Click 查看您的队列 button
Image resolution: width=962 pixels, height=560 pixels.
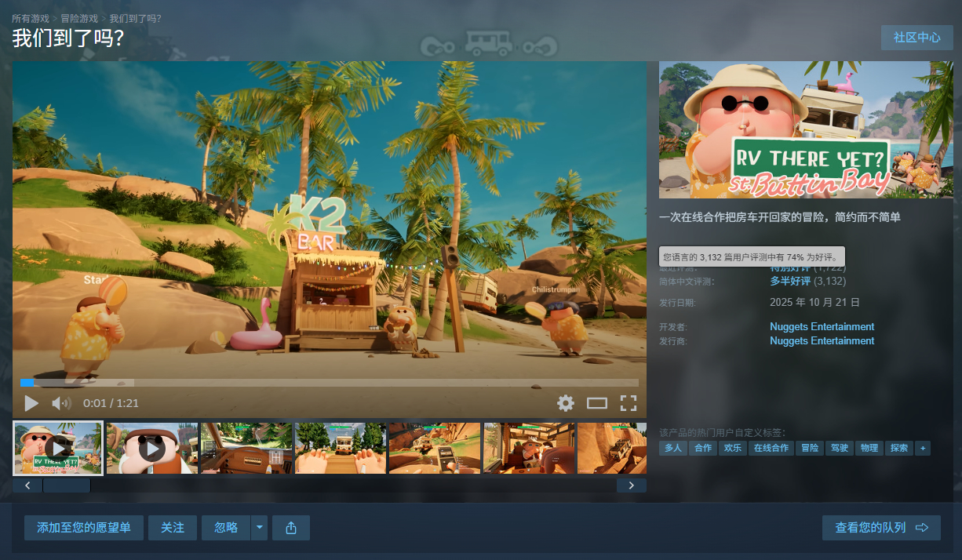881,528
